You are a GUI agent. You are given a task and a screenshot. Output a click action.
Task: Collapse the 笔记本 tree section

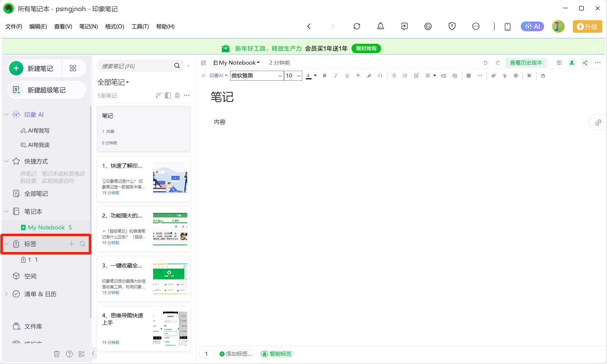coord(6,211)
